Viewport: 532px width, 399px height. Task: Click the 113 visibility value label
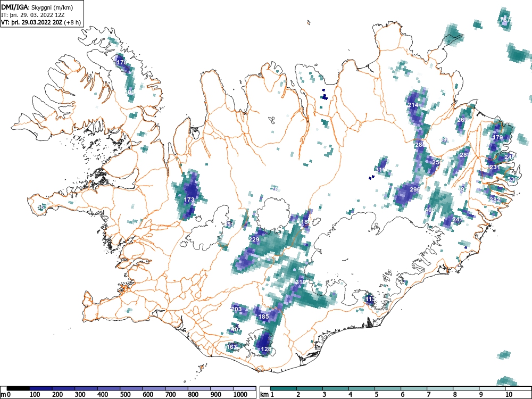pyautogui.click(x=370, y=299)
